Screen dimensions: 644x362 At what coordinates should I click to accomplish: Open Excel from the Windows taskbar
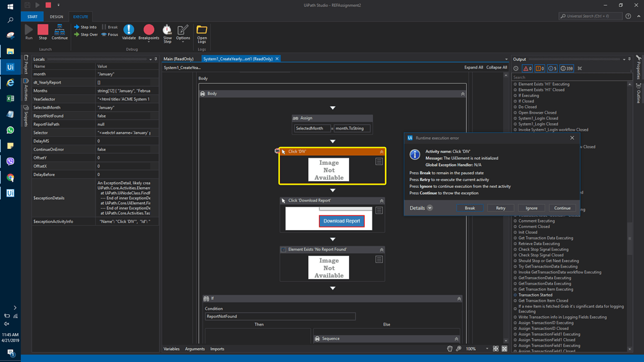(10, 99)
